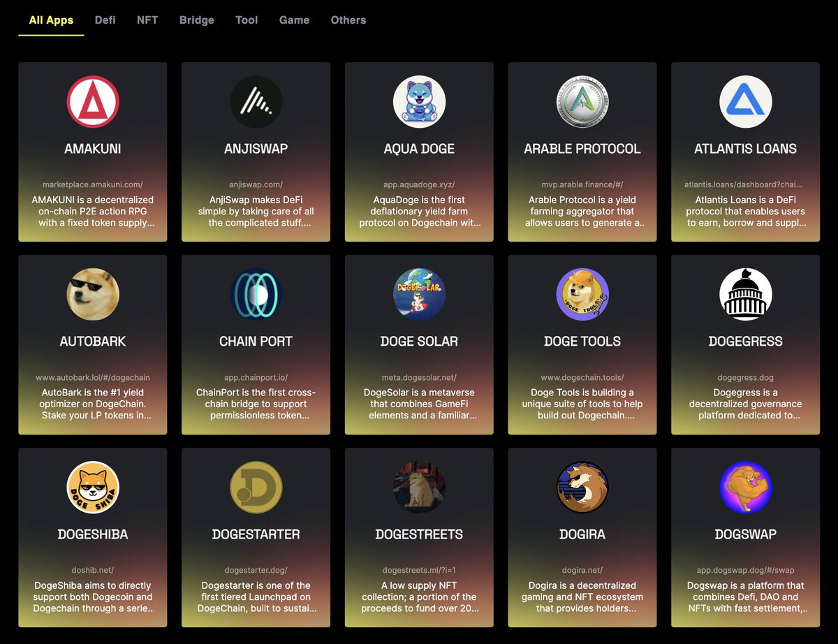This screenshot has width=838, height=644.
Task: Click the ATLANTIS LOANS card title
Action: [x=746, y=149]
